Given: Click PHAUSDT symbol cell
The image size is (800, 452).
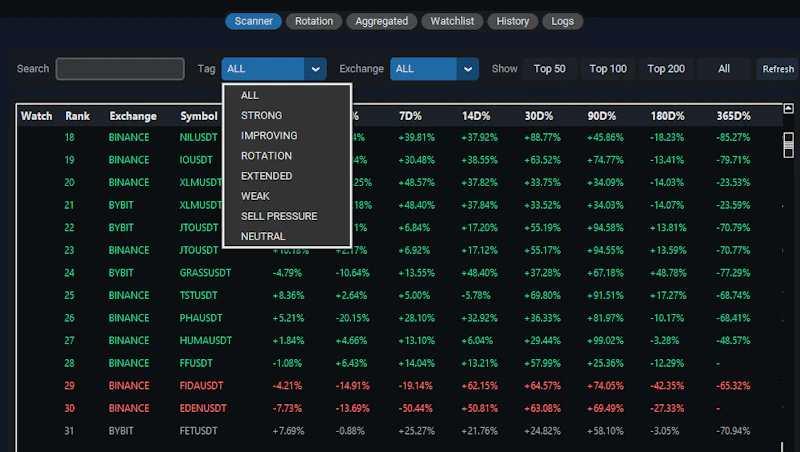Looking at the screenshot, I should coord(201,318).
